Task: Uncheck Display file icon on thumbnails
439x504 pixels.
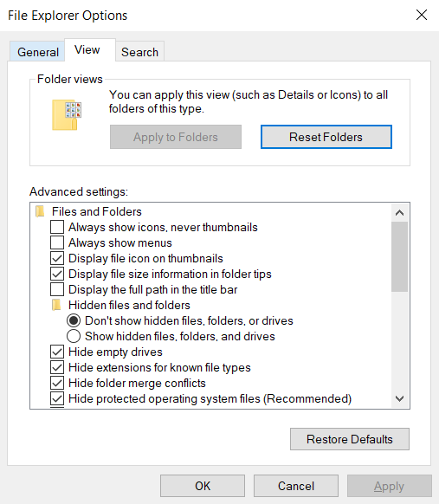Action: tap(57, 258)
